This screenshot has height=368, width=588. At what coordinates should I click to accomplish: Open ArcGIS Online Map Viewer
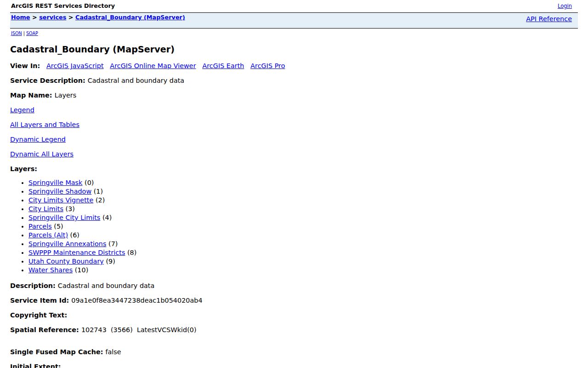(x=153, y=66)
